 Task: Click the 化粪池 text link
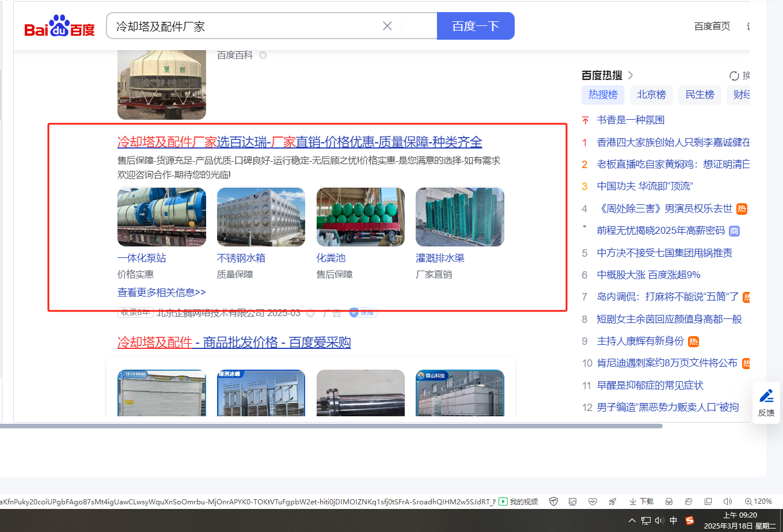click(331, 258)
